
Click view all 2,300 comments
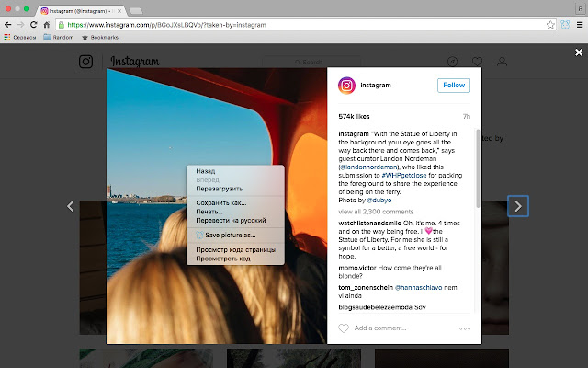click(376, 212)
